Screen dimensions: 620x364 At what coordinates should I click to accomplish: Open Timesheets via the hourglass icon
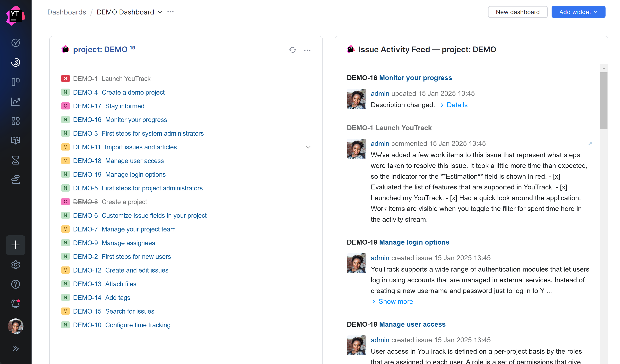[x=15, y=160]
